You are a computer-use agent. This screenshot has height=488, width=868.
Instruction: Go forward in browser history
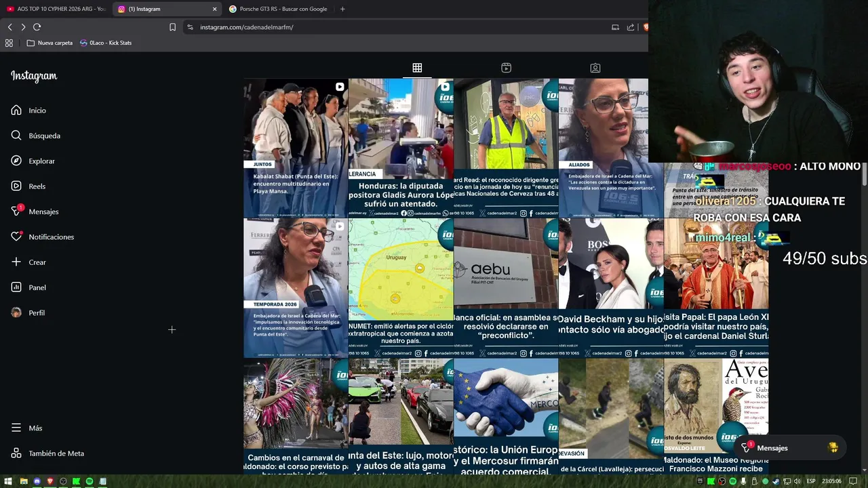(23, 27)
